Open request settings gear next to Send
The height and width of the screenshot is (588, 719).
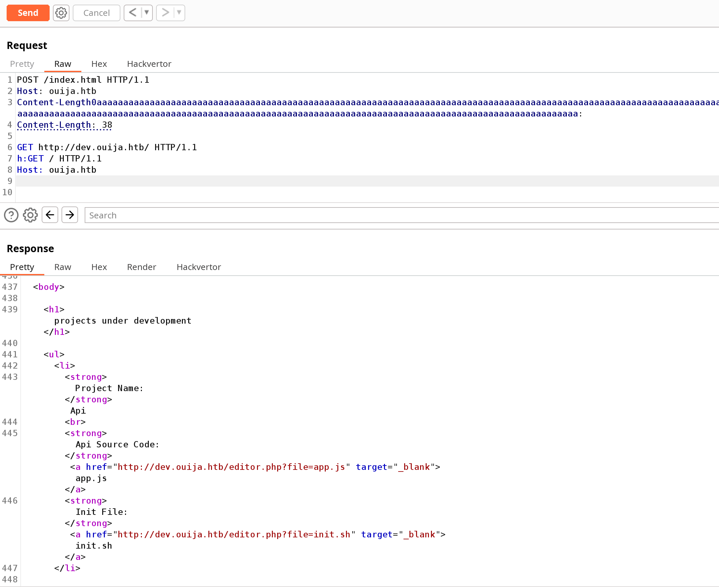(61, 13)
